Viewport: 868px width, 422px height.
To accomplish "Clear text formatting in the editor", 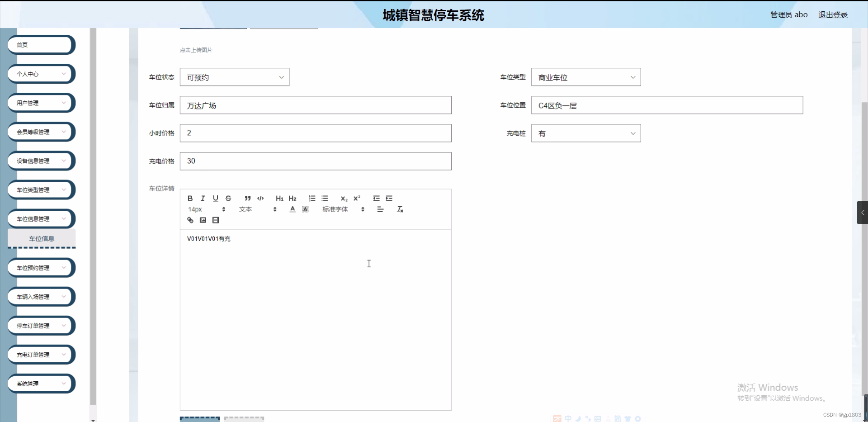I will pyautogui.click(x=400, y=209).
